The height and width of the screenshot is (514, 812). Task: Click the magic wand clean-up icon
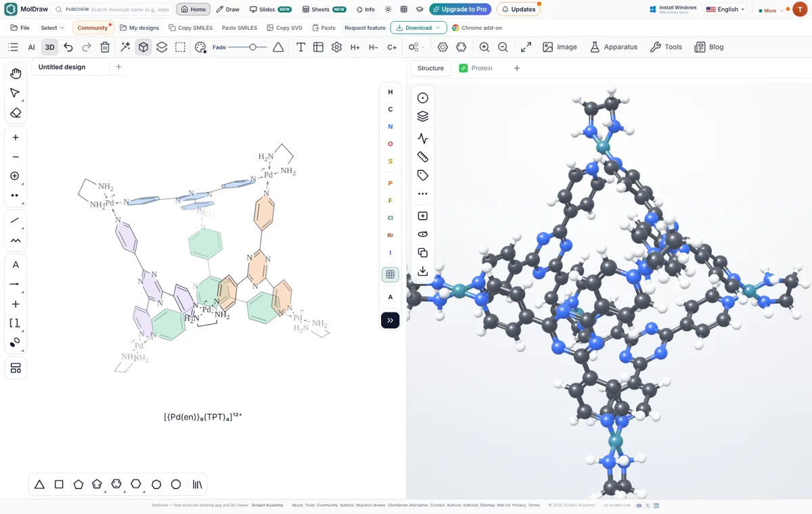click(x=125, y=47)
